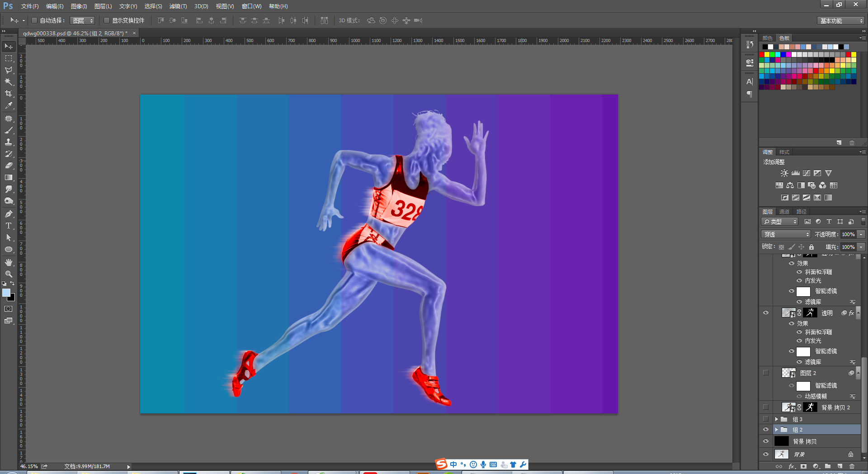Image resolution: width=868 pixels, height=474 pixels.
Task: Add a Levels adjustment
Action: click(796, 173)
